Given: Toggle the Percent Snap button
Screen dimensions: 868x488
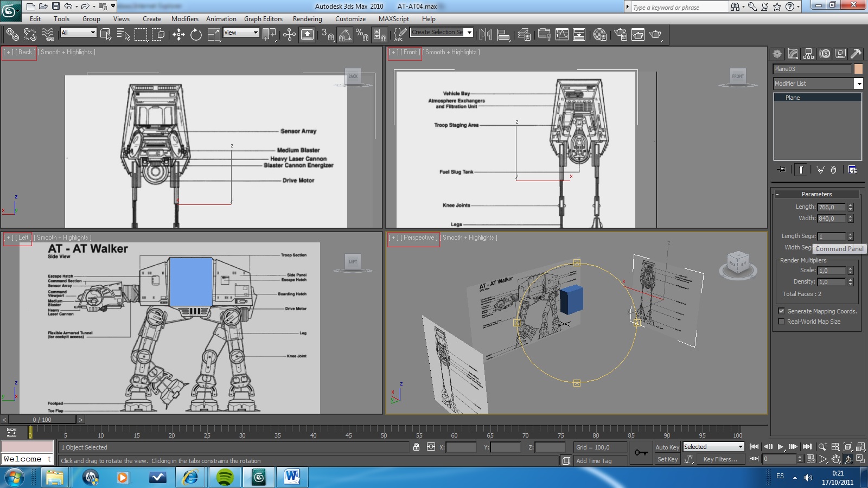Looking at the screenshot, I should (362, 35).
